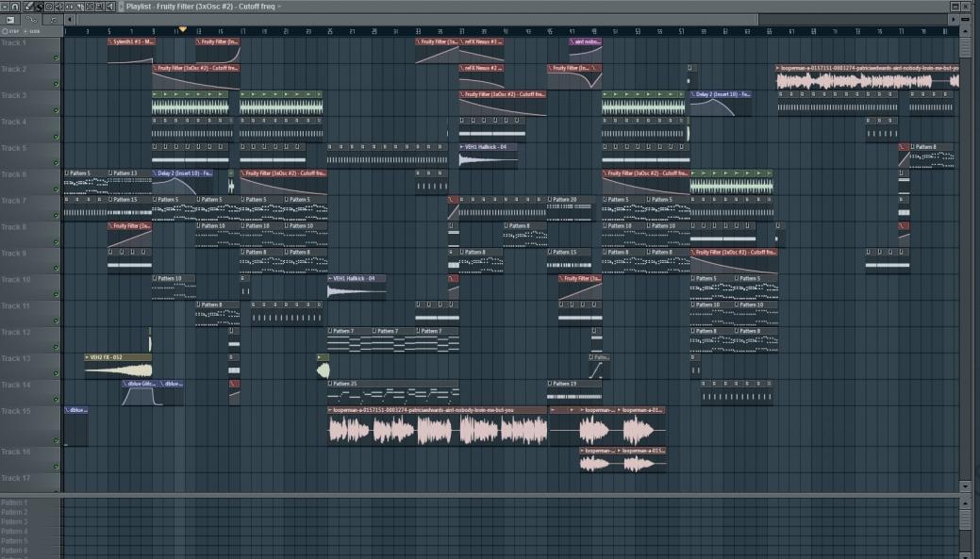The image size is (980, 559).
Task: Switch to the audio clips focus tab
Action: [x=52, y=19]
